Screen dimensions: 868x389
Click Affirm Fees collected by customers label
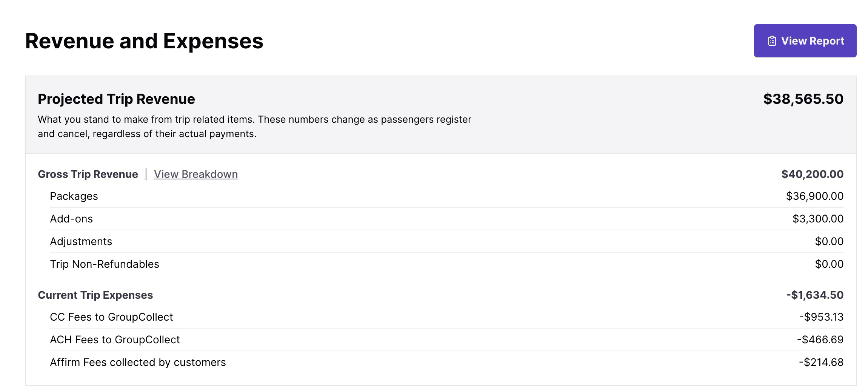(x=138, y=362)
